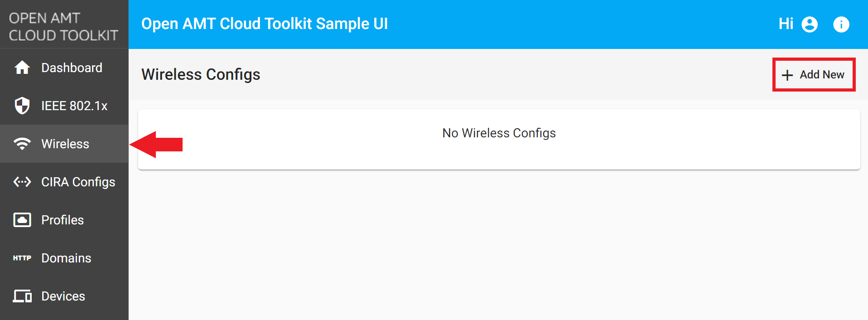868x320 pixels.
Task: Open the user account icon in header
Action: click(810, 24)
